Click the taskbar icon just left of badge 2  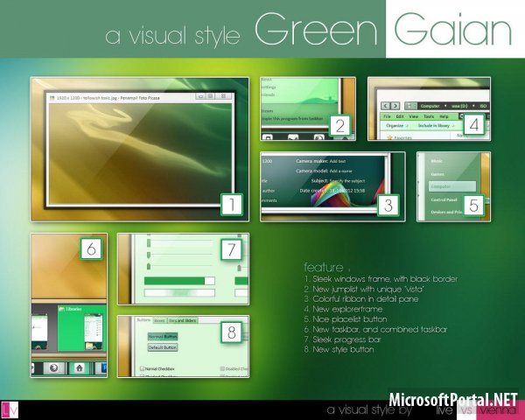[319, 137]
